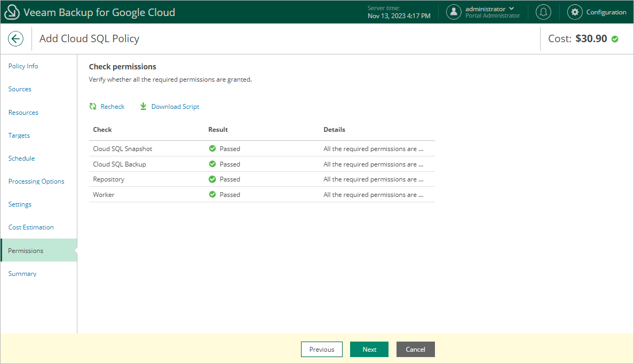Sort by Details column header

coord(335,129)
